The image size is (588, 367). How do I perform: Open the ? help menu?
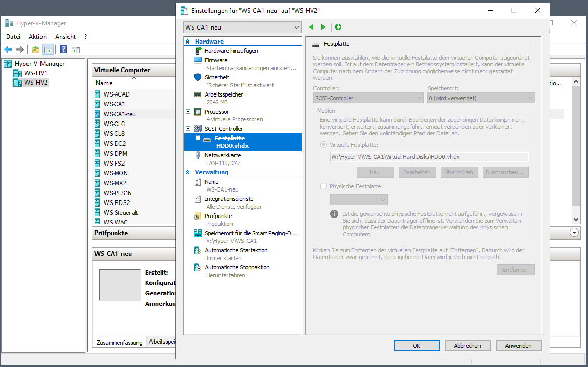tap(86, 37)
